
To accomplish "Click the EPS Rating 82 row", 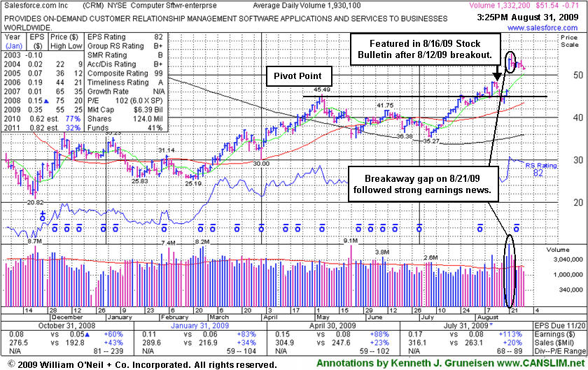I will coord(125,37).
